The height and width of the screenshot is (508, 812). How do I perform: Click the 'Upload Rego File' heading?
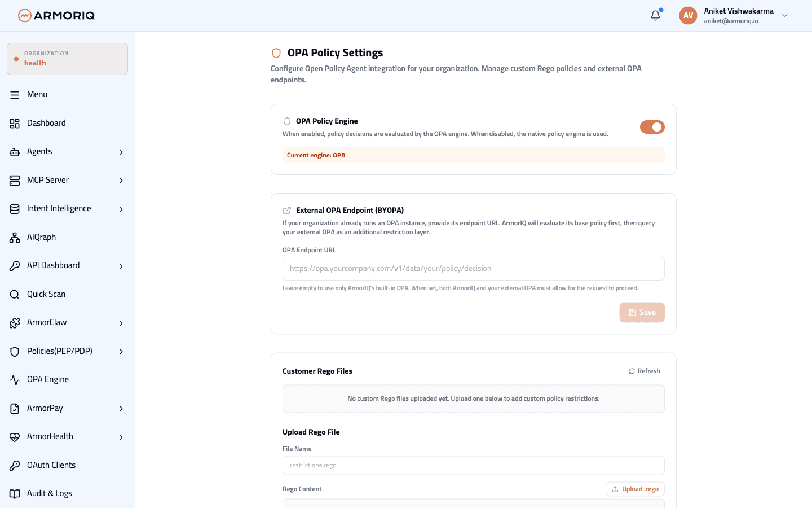(311, 432)
